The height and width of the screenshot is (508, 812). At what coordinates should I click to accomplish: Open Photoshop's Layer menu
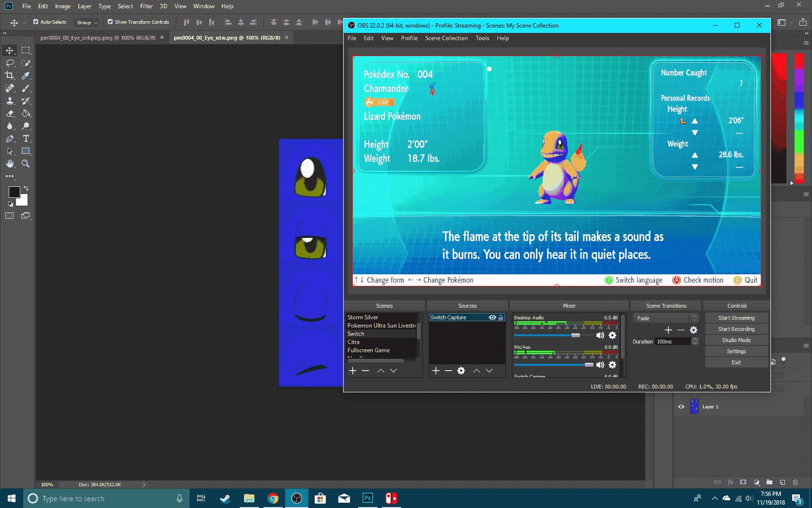85,6
